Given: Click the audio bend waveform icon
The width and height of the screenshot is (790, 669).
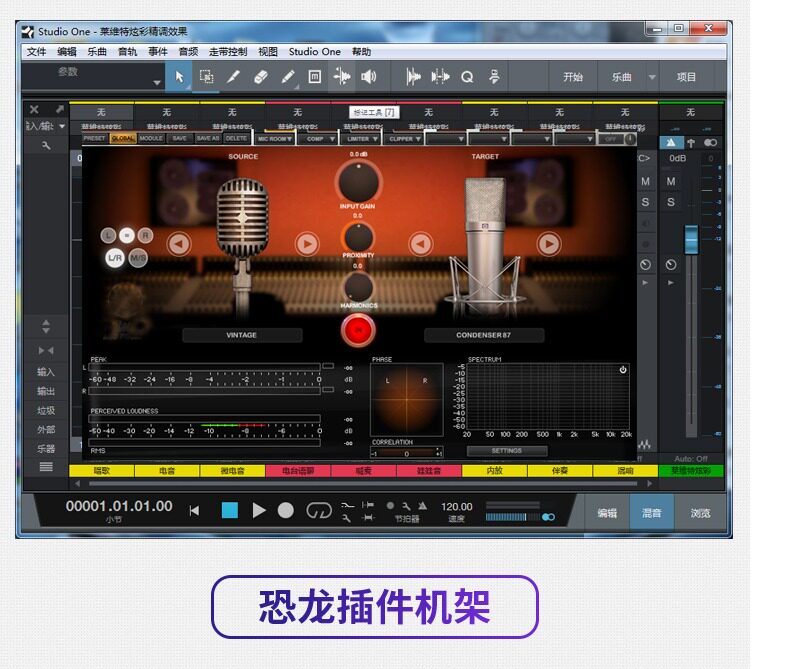Looking at the screenshot, I should 413,77.
